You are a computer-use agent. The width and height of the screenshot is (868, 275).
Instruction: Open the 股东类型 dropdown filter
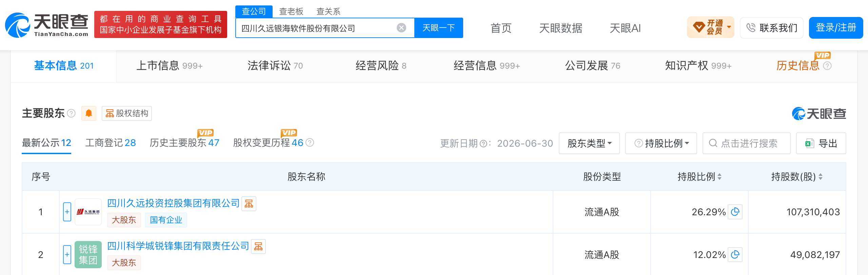[589, 143]
